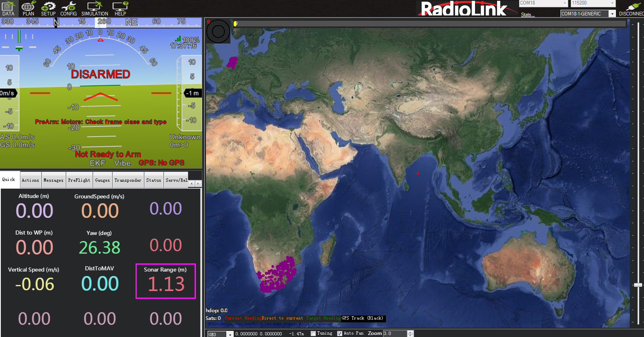Open the 115200 baud rate dropdown

612,3
